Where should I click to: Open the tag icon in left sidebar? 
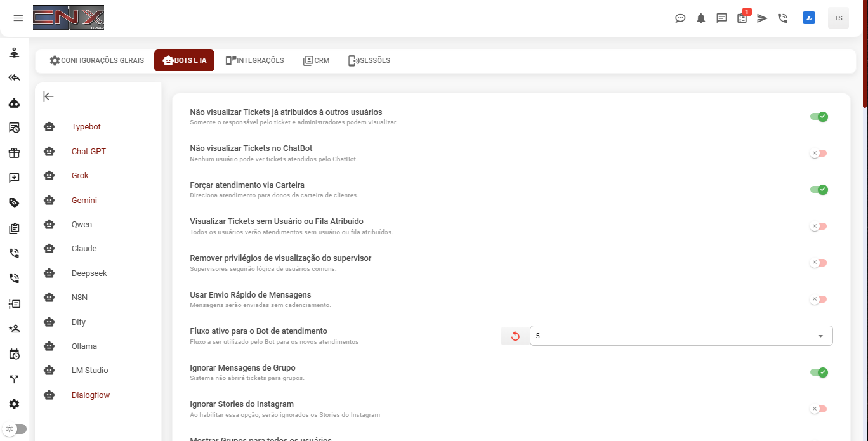[14, 203]
